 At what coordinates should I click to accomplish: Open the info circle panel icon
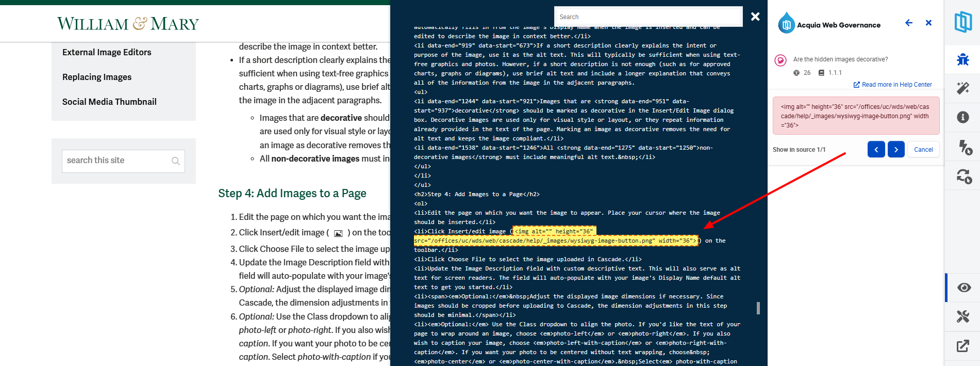point(962,117)
